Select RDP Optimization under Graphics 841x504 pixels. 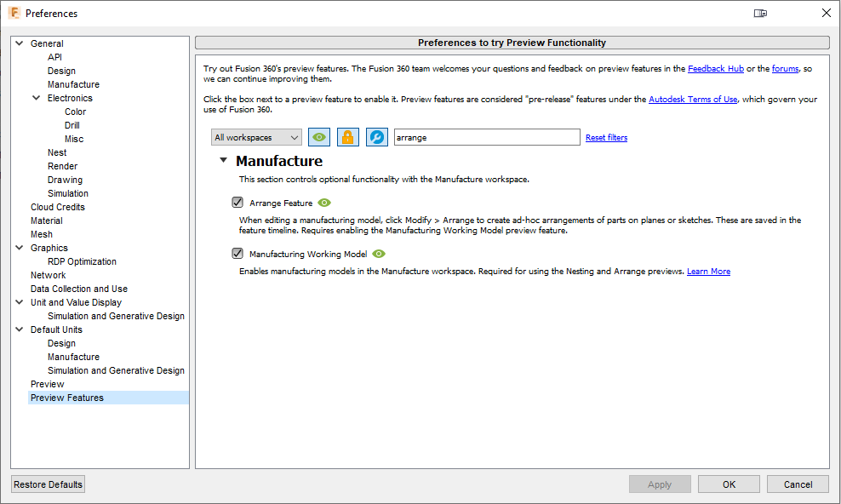coord(82,261)
